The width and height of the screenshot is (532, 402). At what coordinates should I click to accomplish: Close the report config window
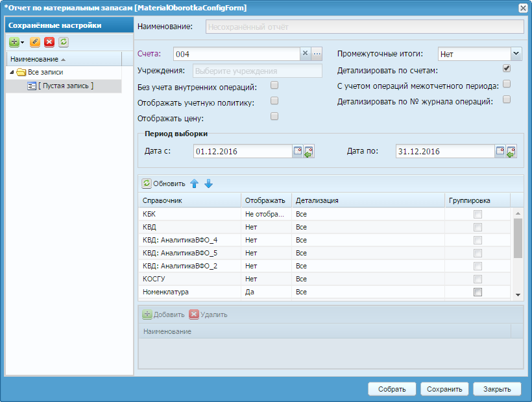pyautogui.click(x=523, y=8)
